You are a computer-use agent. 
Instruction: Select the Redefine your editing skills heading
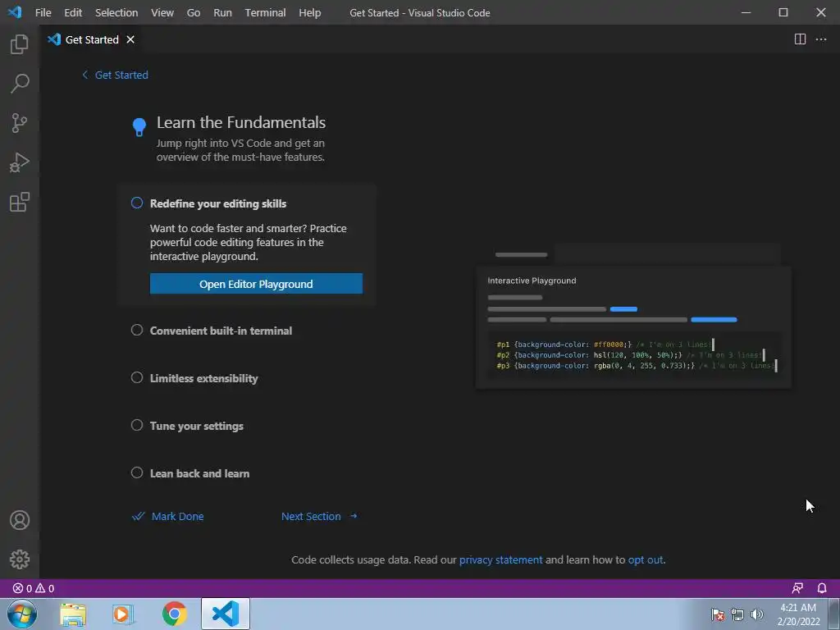(x=218, y=203)
